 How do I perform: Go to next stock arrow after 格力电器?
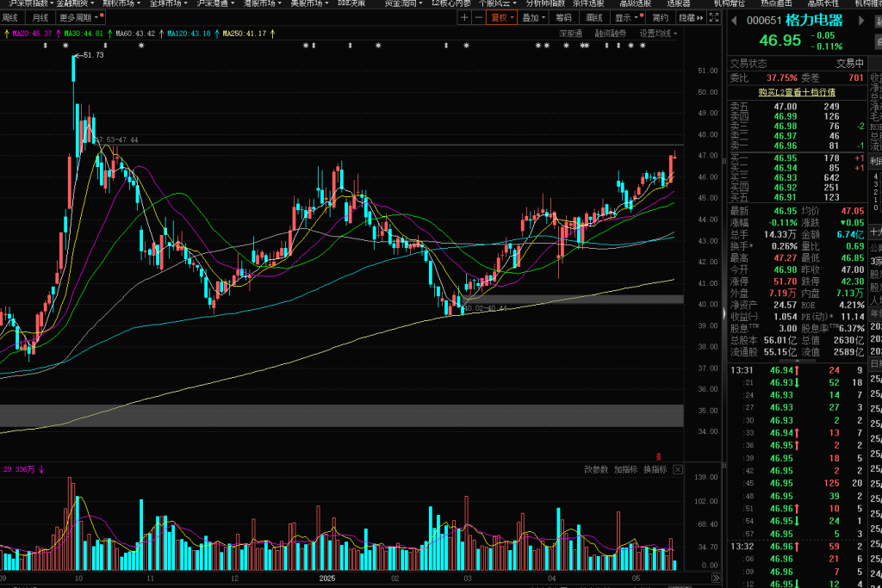[861, 21]
